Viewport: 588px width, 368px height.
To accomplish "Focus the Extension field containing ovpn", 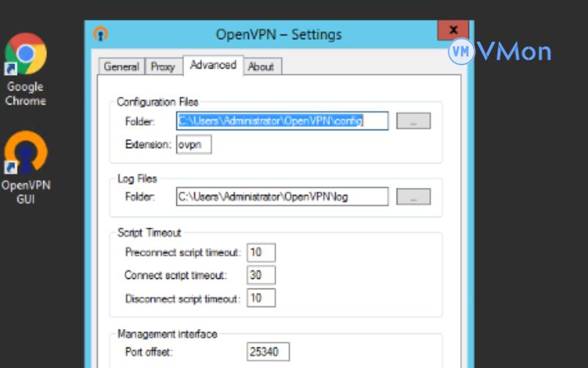I will (194, 145).
